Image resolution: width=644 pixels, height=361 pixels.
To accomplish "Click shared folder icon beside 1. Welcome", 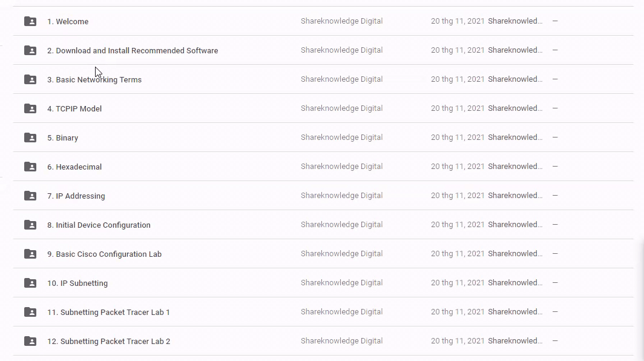I will click(30, 21).
